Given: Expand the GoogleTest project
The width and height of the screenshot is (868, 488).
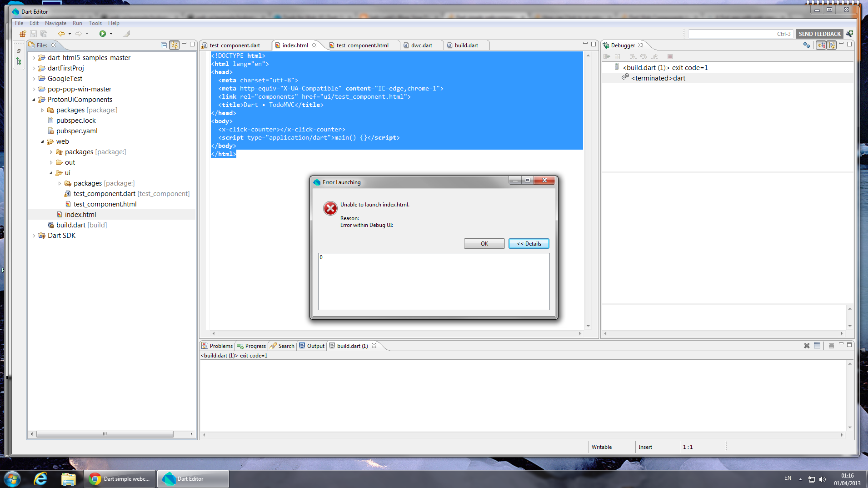Looking at the screenshot, I should click(34, 79).
